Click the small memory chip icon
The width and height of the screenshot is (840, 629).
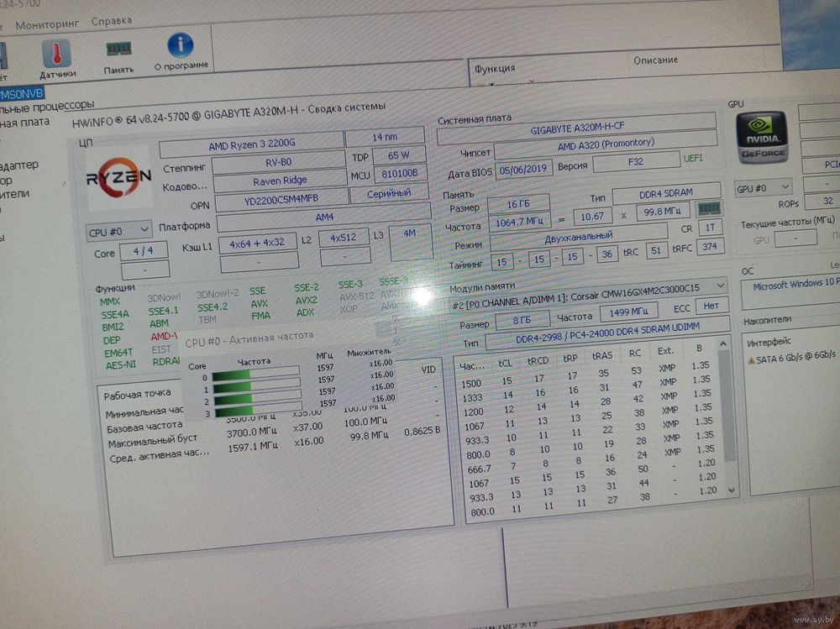click(x=710, y=208)
